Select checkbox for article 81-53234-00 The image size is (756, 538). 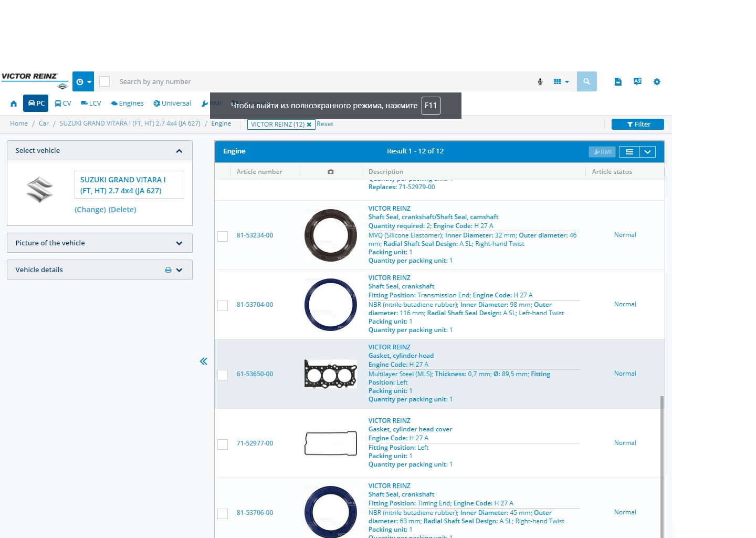point(223,236)
